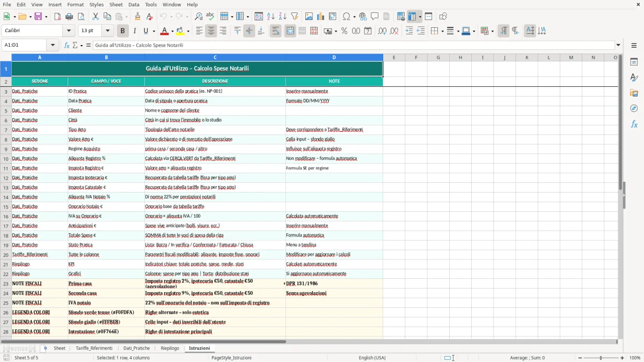
Task: Click Add Decimal Place icon
Action: click(x=382, y=31)
